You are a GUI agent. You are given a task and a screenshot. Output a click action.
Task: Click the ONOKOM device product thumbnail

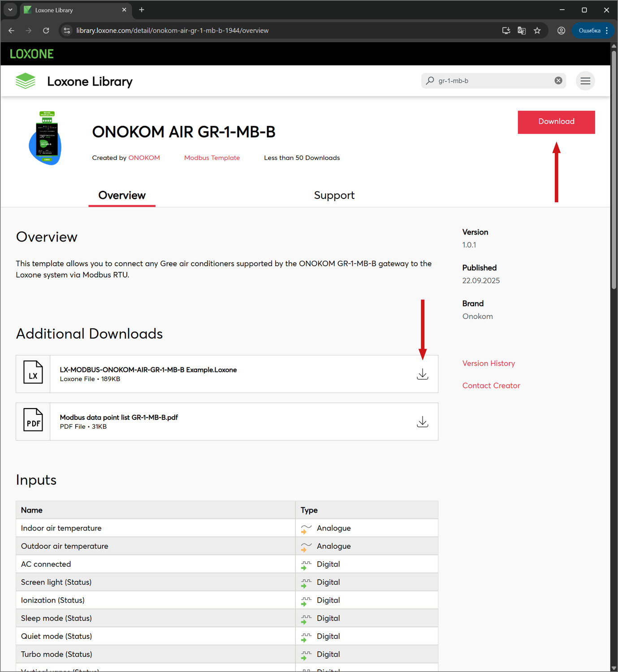(45, 138)
